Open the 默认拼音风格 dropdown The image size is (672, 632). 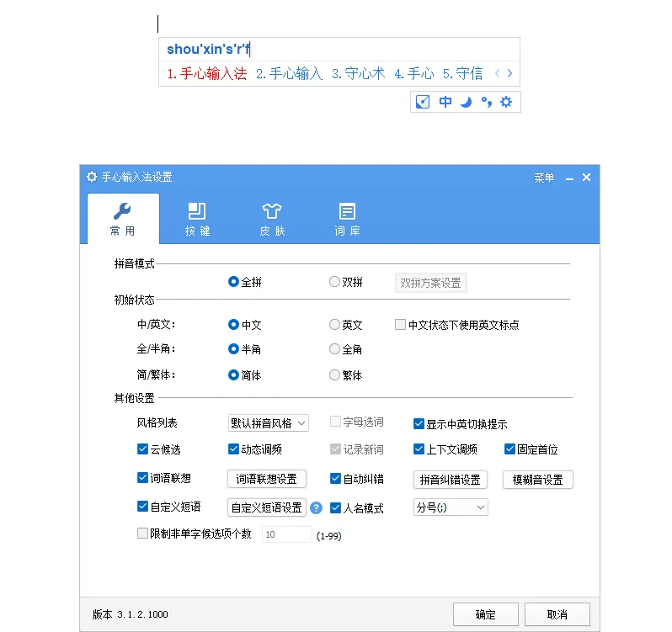tap(269, 423)
